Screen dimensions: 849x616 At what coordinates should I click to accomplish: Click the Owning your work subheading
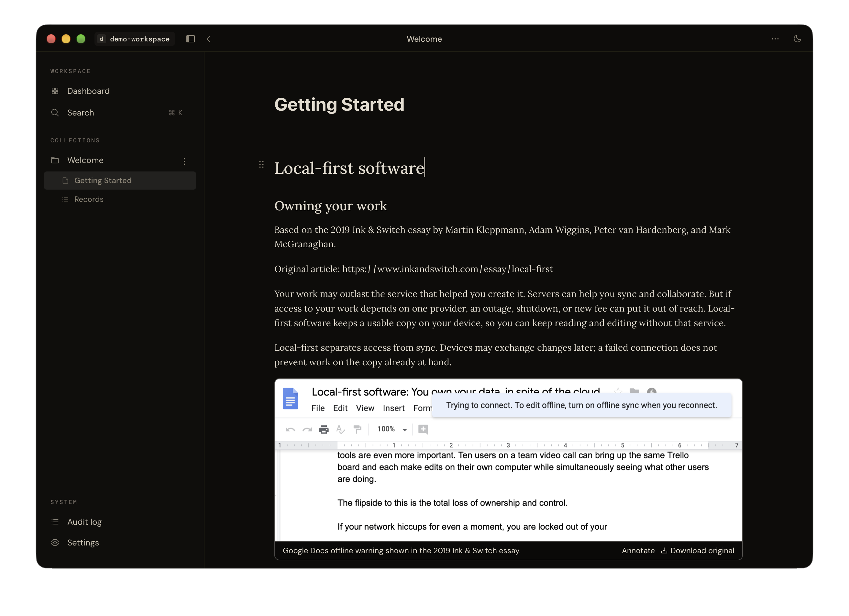click(331, 206)
